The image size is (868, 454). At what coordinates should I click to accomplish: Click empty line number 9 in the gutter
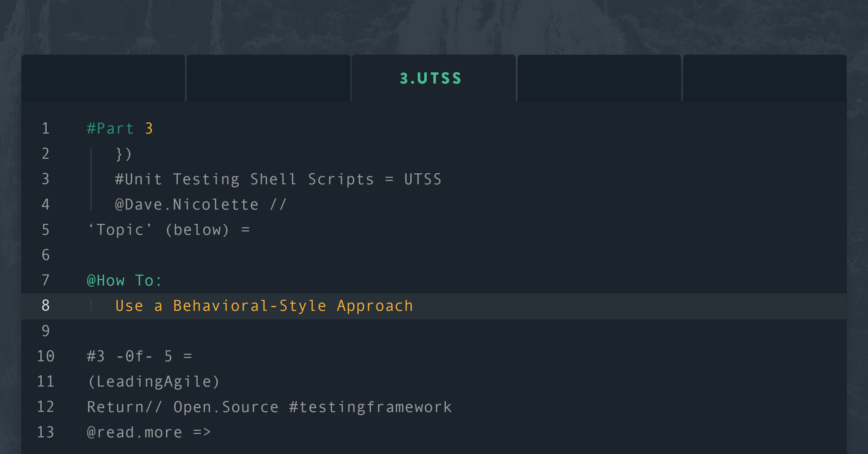[x=46, y=331]
